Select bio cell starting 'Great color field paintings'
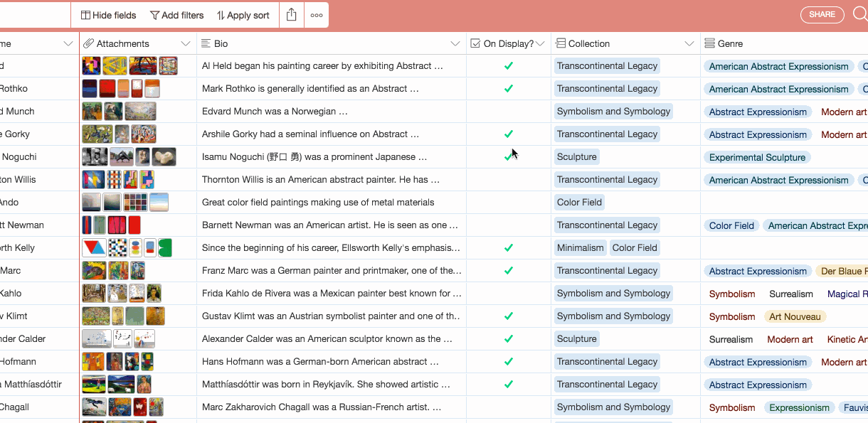The image size is (868, 423). (x=332, y=203)
